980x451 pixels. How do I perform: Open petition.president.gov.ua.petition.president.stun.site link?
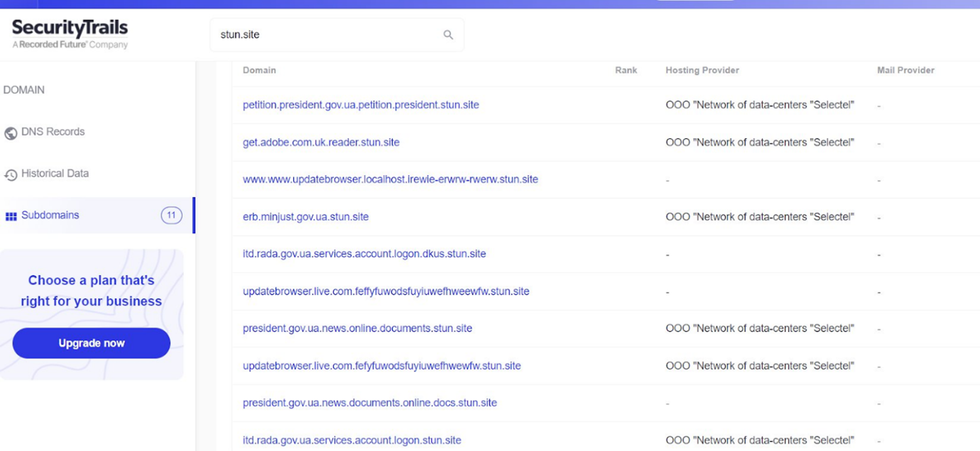361,105
